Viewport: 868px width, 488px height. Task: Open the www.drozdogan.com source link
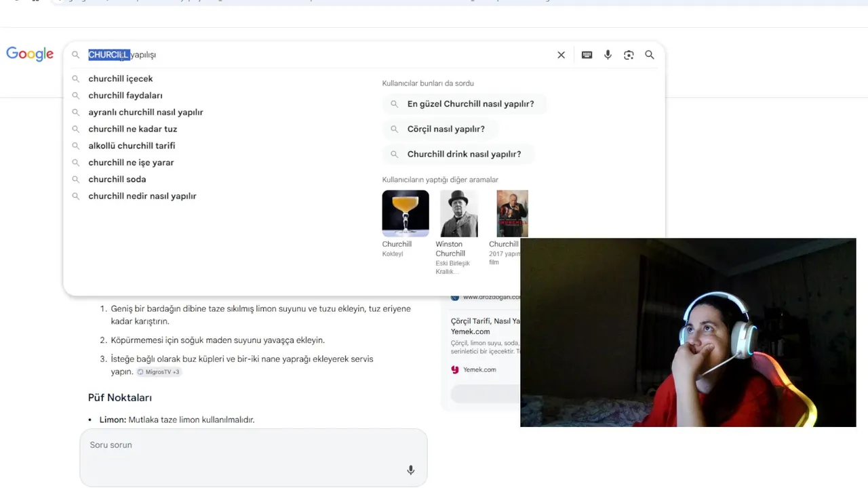[492, 297]
